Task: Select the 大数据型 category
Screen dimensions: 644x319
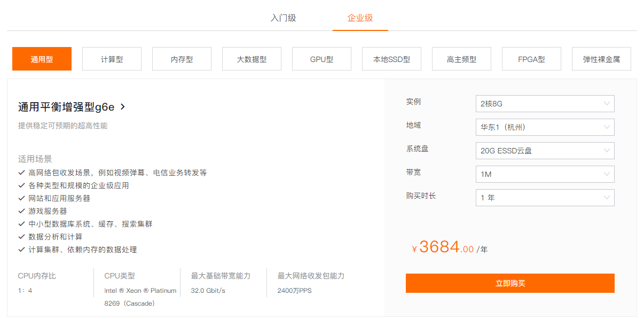Action: pyautogui.click(x=252, y=59)
